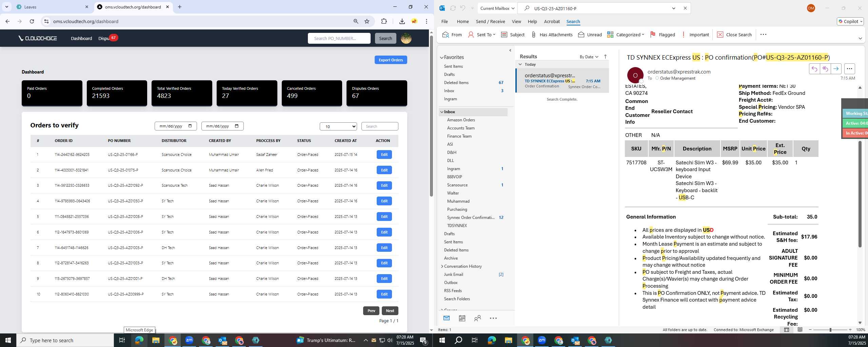Open rows-per-page dropdown showing 10

338,126
